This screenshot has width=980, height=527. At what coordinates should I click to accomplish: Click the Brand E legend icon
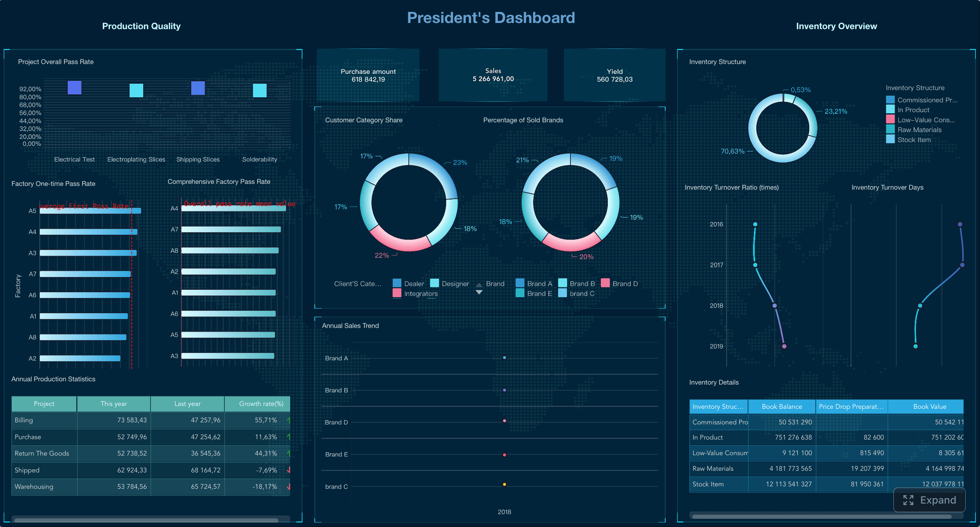(520, 293)
